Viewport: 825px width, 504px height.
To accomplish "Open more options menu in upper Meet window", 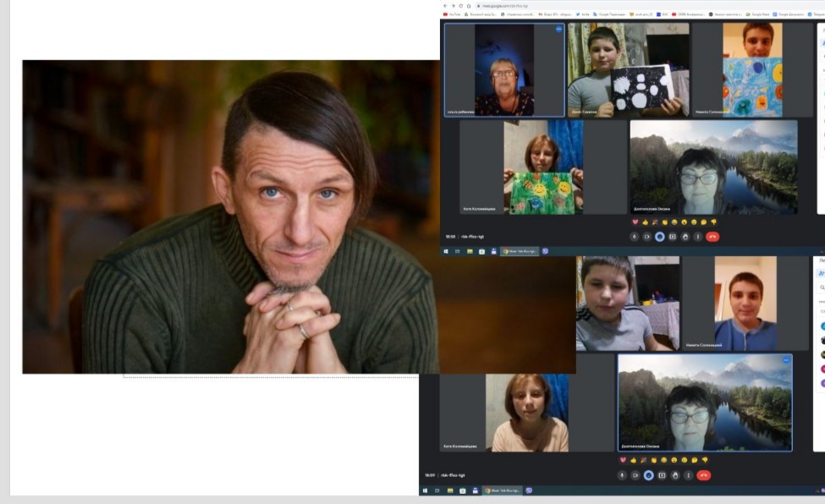I will coord(698,237).
